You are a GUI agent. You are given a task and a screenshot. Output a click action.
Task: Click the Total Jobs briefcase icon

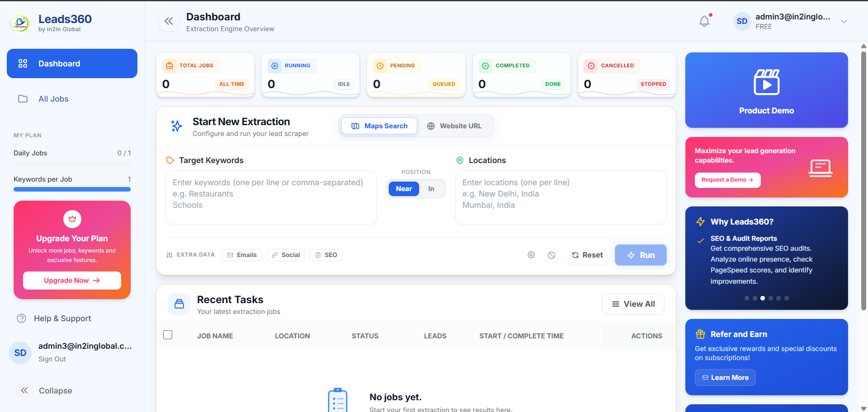click(170, 66)
